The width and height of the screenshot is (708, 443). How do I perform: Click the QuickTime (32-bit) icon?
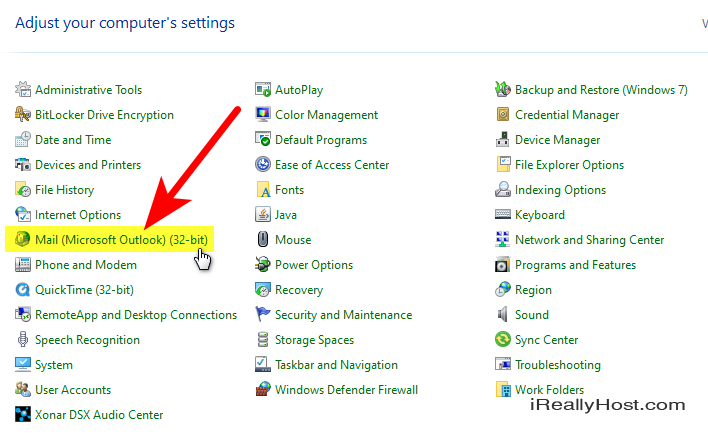(22, 289)
